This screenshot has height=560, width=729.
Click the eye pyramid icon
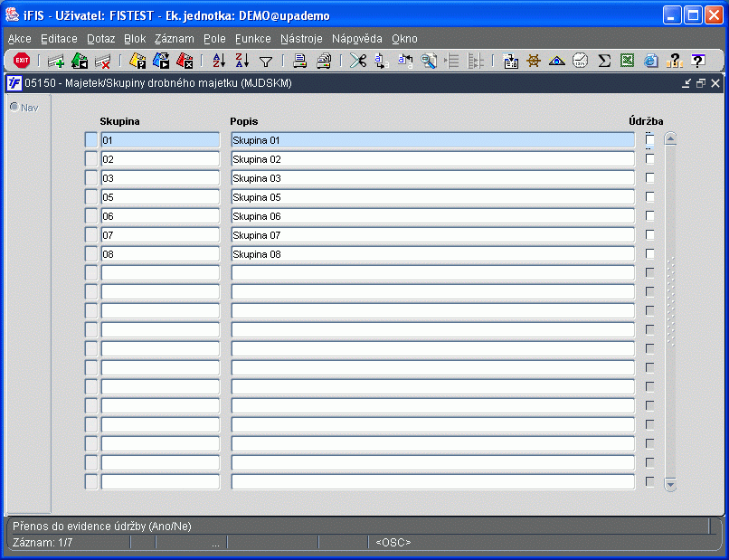tap(556, 61)
